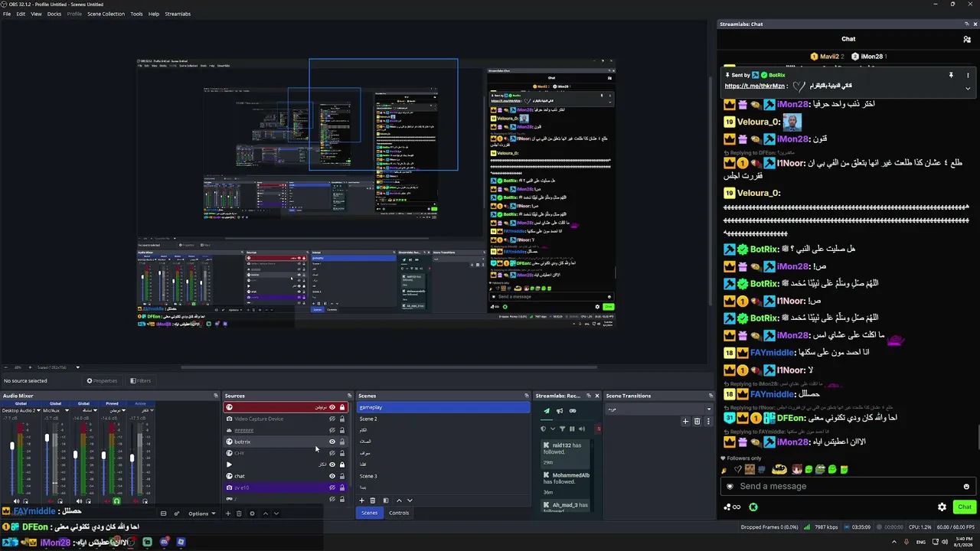Image resolution: width=980 pixels, height=551 pixels.
Task: Remove the scene transition with trash icon
Action: pos(697,421)
